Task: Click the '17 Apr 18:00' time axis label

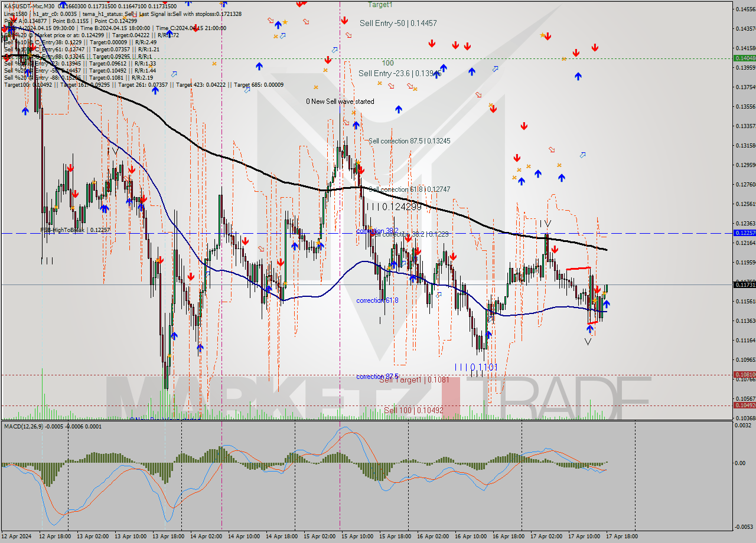Action: tap(621, 536)
